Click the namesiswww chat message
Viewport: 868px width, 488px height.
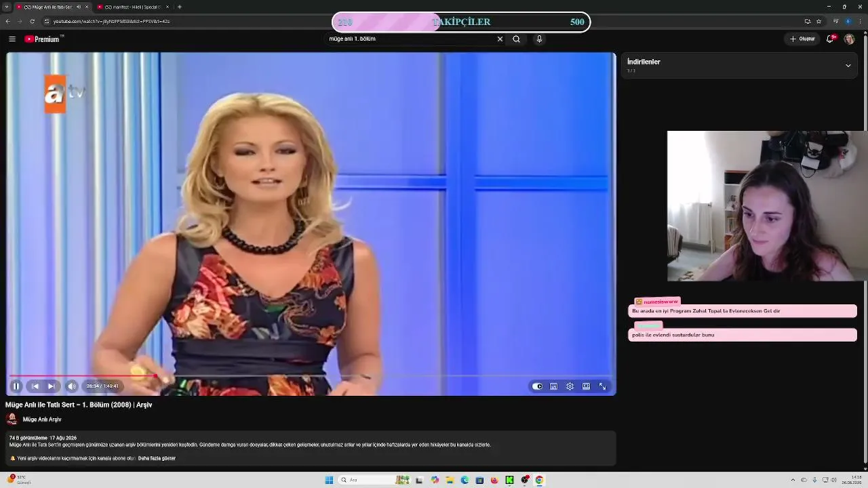point(743,311)
